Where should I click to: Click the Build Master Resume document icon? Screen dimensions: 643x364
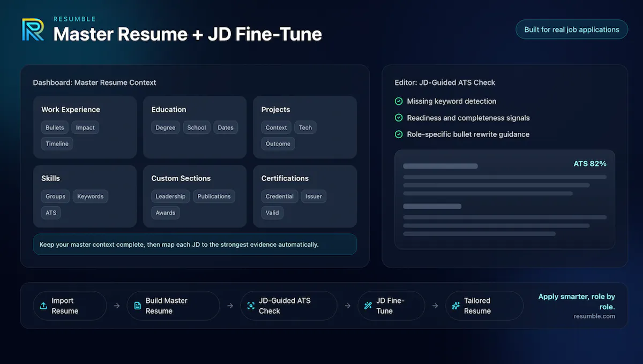(137, 306)
